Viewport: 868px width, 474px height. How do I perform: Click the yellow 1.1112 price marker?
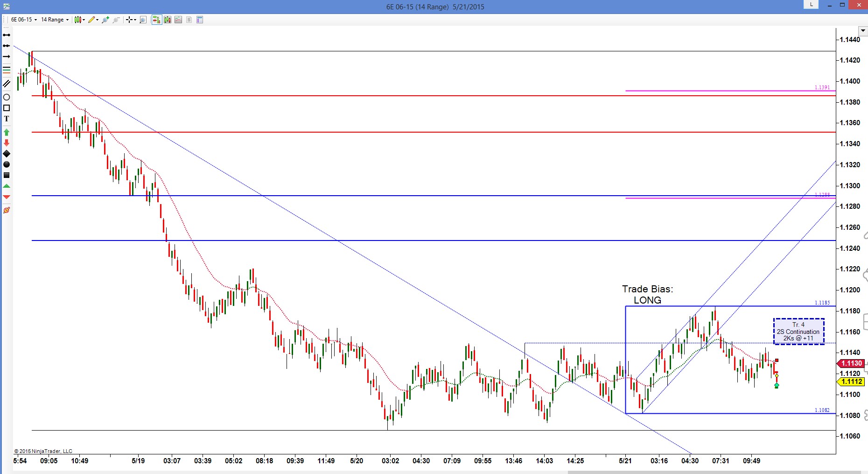coord(851,382)
